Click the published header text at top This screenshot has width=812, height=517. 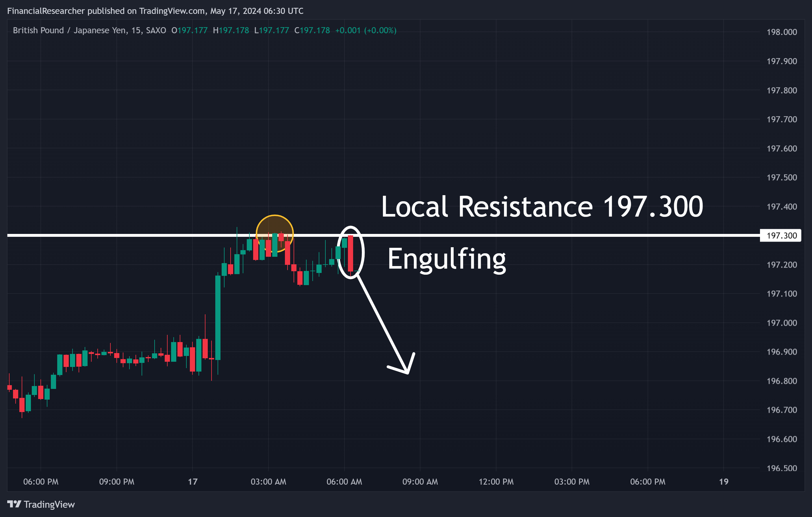[x=155, y=11]
